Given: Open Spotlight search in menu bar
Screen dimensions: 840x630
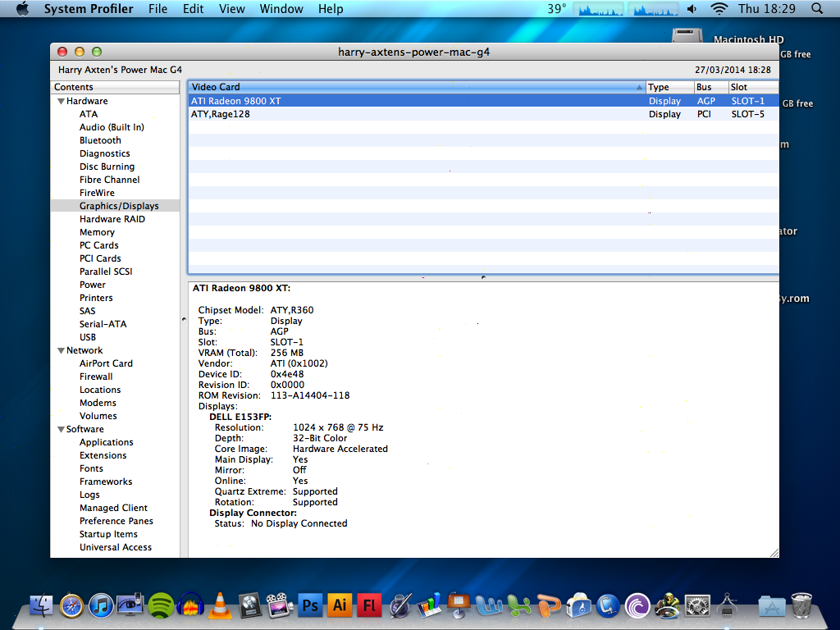Looking at the screenshot, I should [817, 8].
